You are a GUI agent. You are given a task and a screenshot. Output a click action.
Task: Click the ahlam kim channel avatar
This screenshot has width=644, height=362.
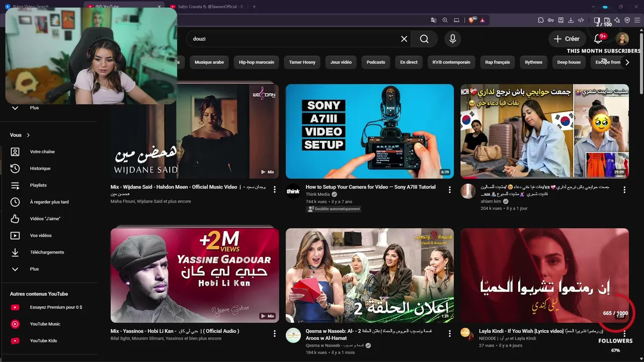tap(468, 191)
